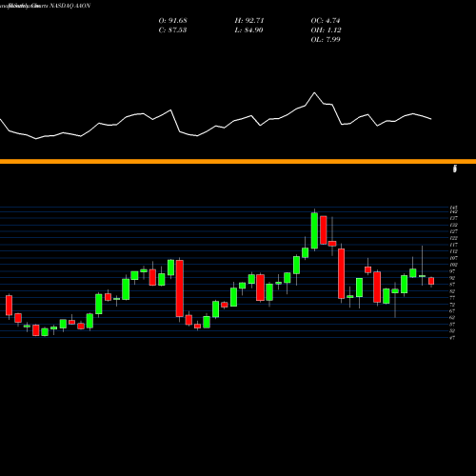Screen dimensions: 476x476
Task: Click the tallest green candlestick at the peak
Action: 314,230
